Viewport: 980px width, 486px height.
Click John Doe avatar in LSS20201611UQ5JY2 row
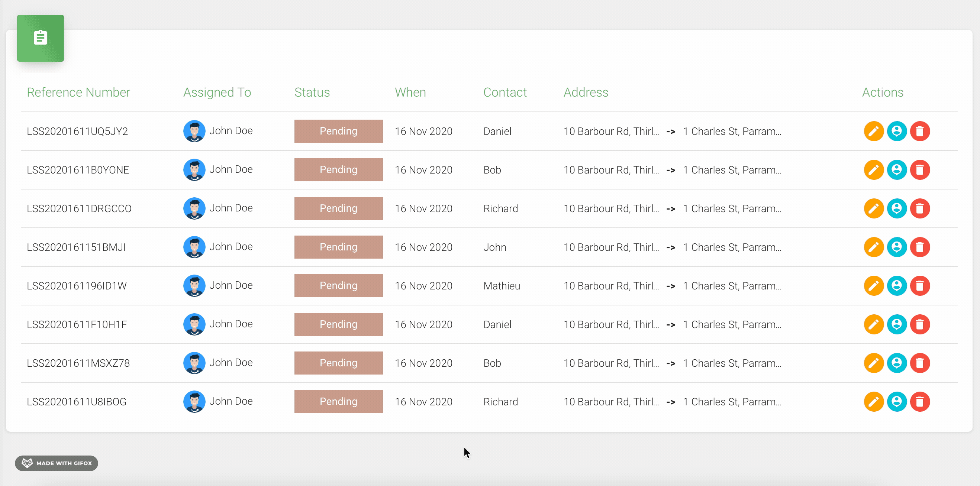[194, 131]
